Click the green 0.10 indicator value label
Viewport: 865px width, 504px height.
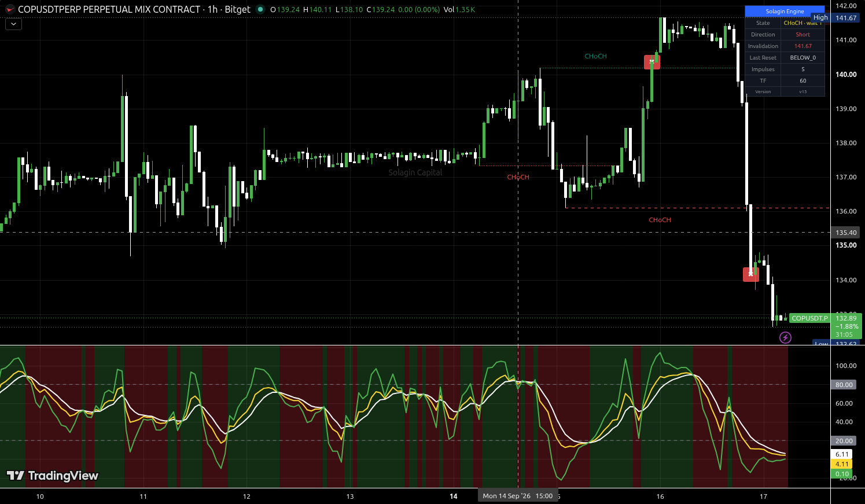[842, 474]
